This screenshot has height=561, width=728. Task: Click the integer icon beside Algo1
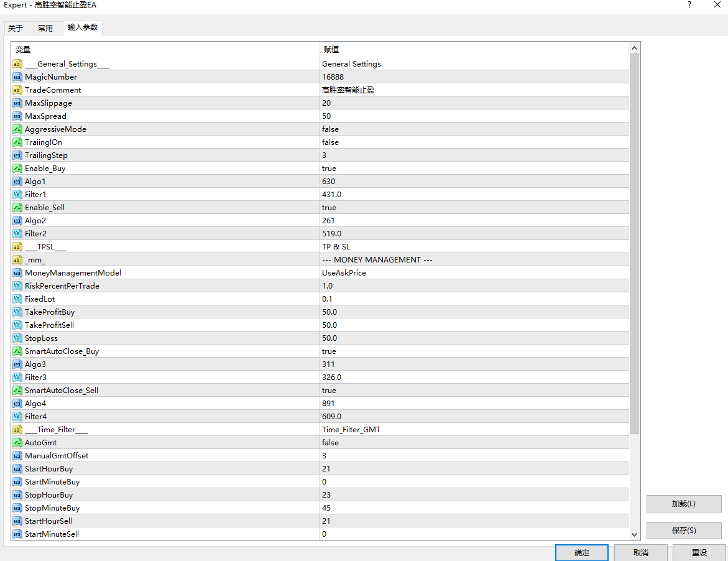17,182
